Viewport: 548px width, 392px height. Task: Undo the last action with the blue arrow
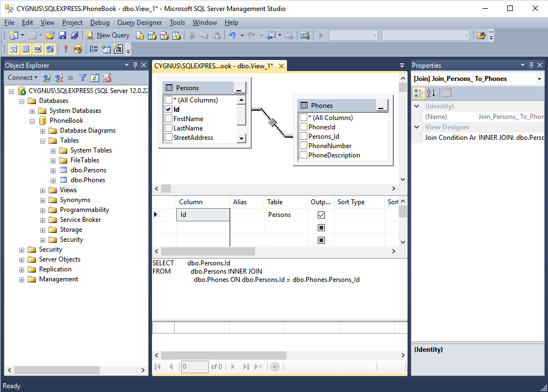pos(232,35)
